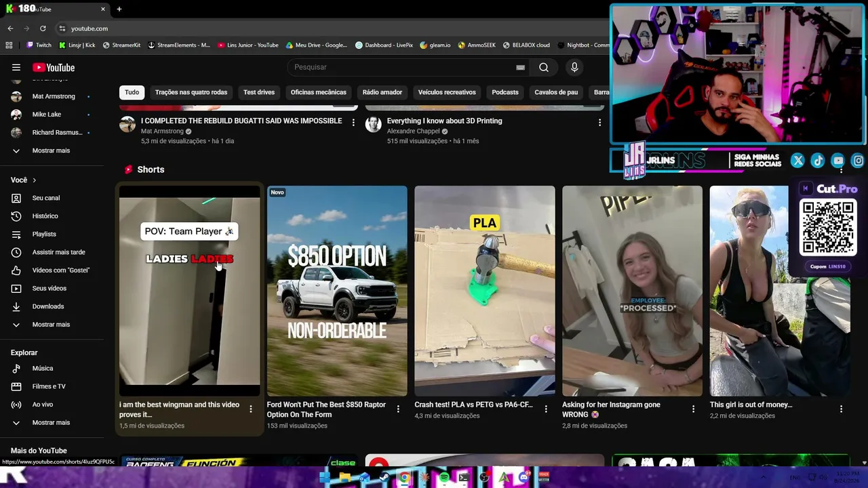The image size is (868, 488).
Task: Play the $850 Option Ford Raptor short
Action: coord(337,291)
